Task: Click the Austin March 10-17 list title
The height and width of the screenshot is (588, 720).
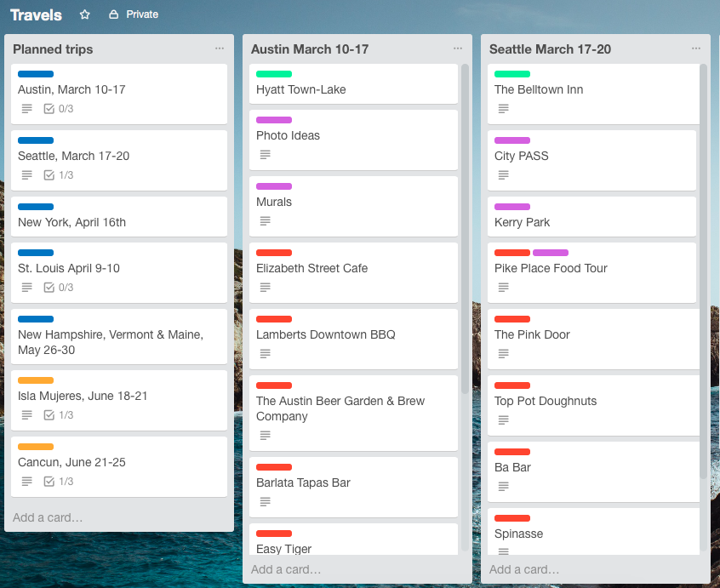Action: point(310,49)
